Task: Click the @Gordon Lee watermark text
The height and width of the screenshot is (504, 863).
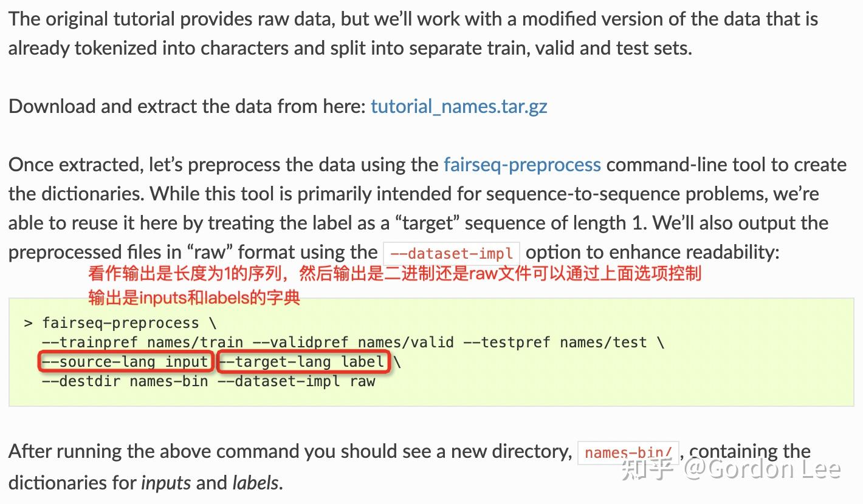Action: point(764,469)
